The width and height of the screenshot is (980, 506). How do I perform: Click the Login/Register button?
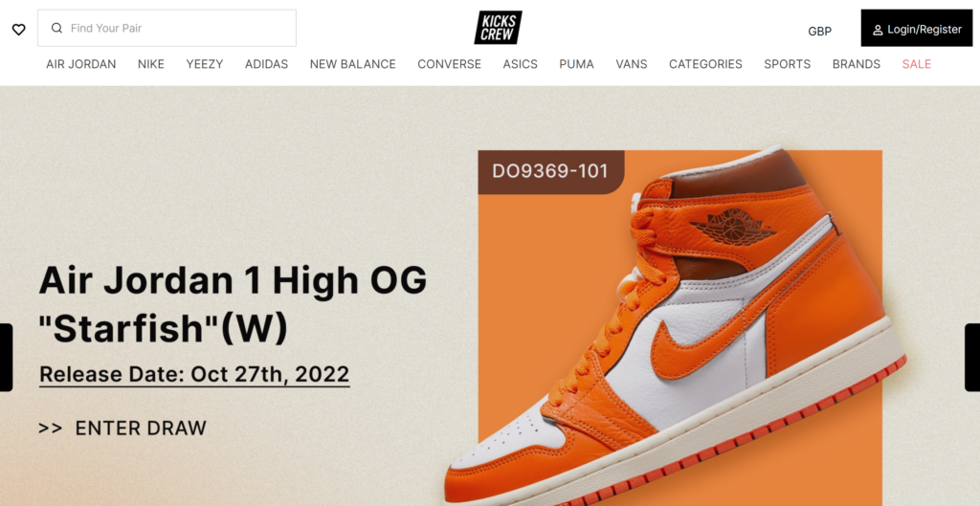[916, 28]
